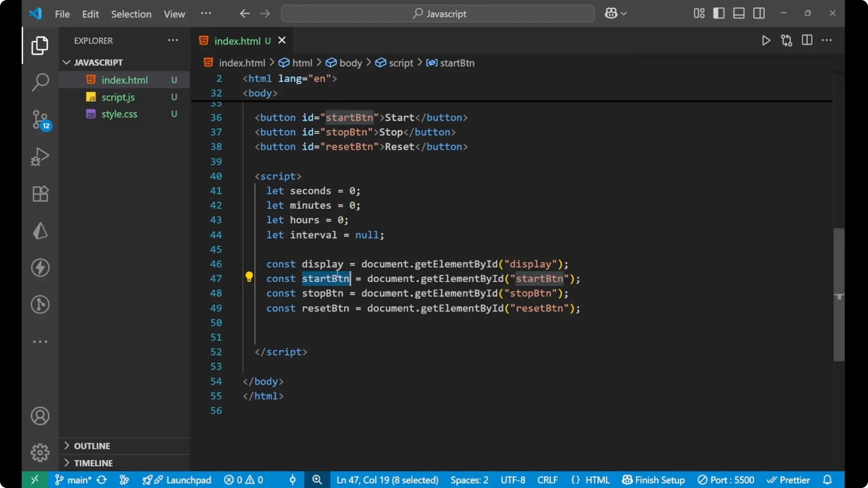The height and width of the screenshot is (488, 868).
Task: Toggle the primary side bar visibility
Action: (718, 13)
